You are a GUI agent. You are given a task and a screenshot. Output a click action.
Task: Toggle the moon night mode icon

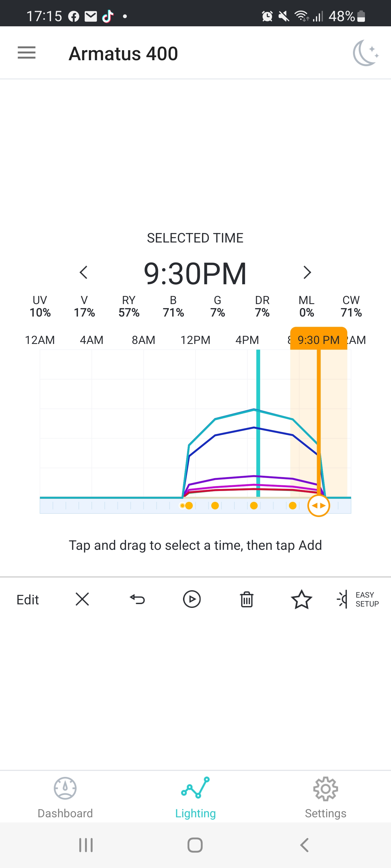365,53
